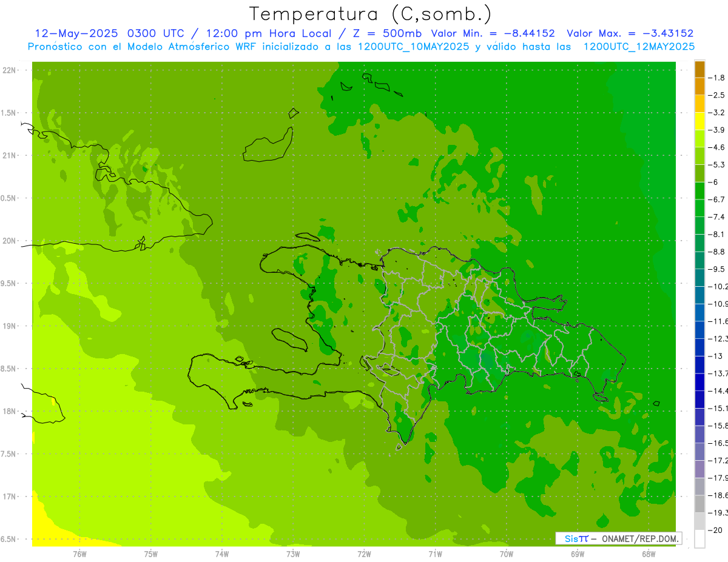Click the 76W longitude label
This screenshot has height=562, width=728.
point(79,554)
